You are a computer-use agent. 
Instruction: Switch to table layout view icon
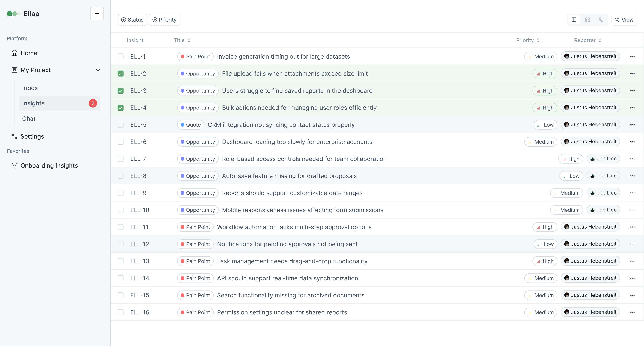pyautogui.click(x=574, y=20)
